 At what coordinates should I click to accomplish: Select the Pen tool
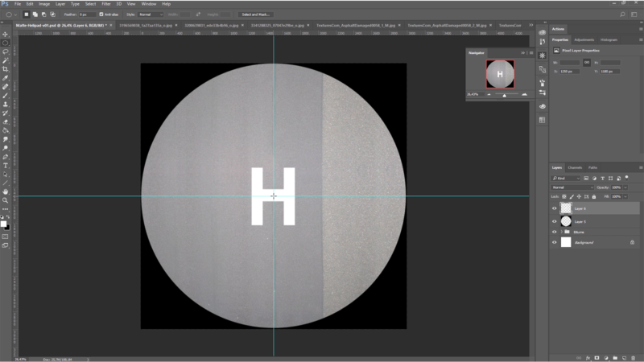click(x=6, y=157)
